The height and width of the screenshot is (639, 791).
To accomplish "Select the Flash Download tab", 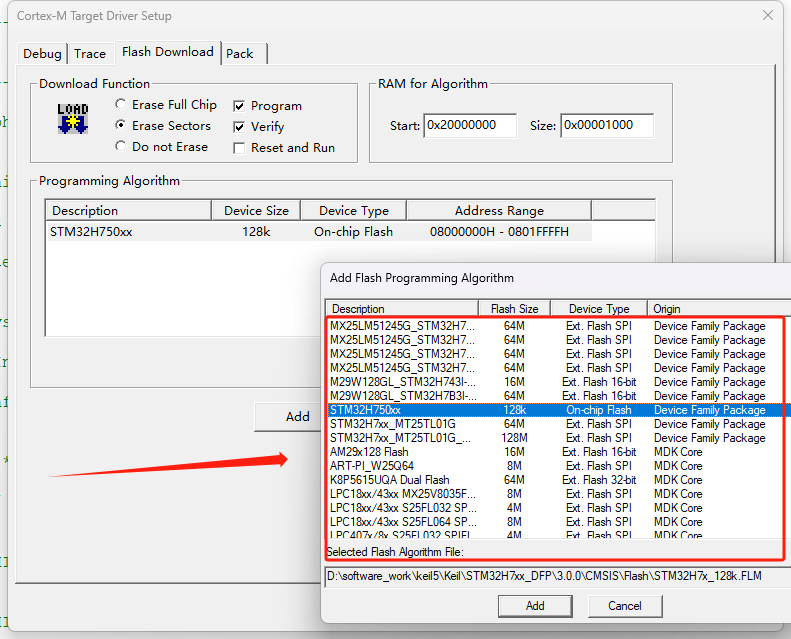I will [168, 52].
